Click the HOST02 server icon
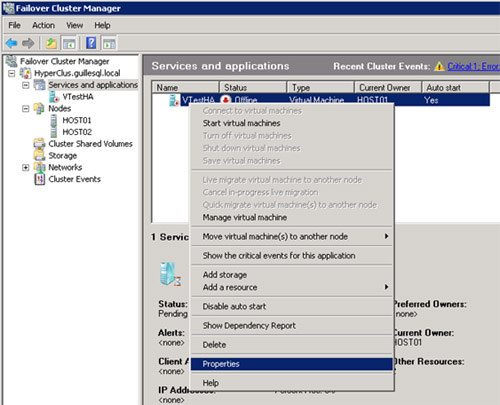This screenshot has height=405, width=500. [54, 132]
